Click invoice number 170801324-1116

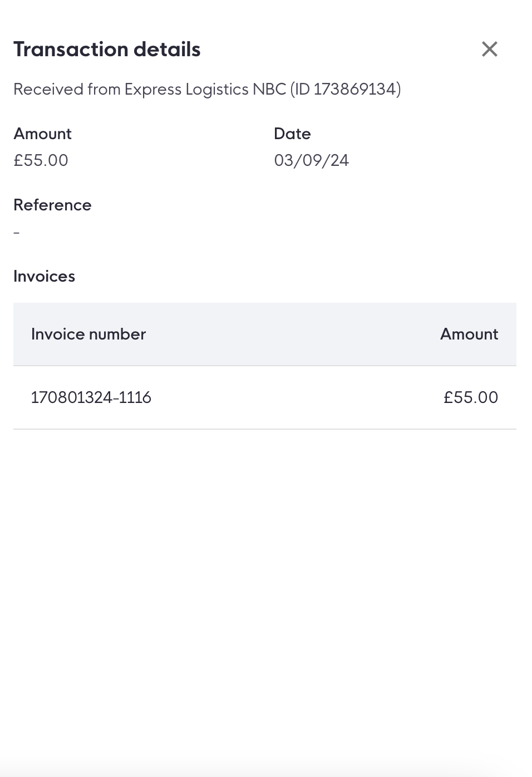92,397
